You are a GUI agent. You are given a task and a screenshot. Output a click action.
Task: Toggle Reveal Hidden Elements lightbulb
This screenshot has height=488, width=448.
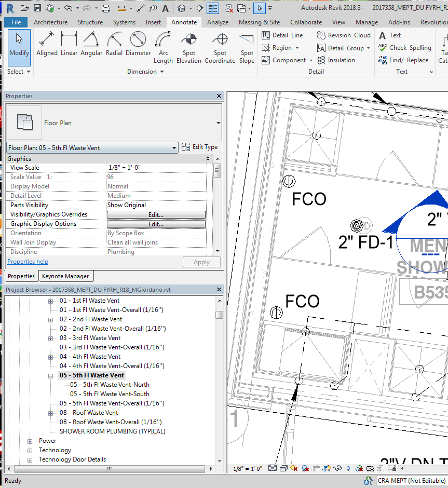point(348,468)
